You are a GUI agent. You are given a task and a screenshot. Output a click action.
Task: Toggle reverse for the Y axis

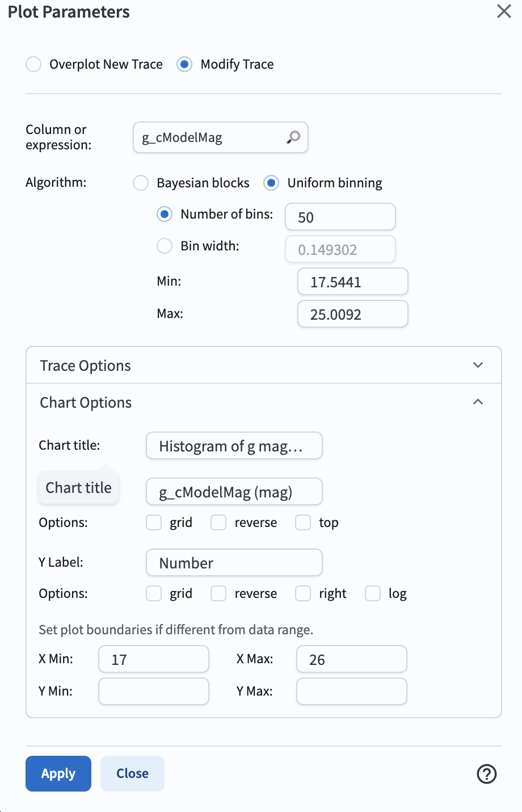218,593
